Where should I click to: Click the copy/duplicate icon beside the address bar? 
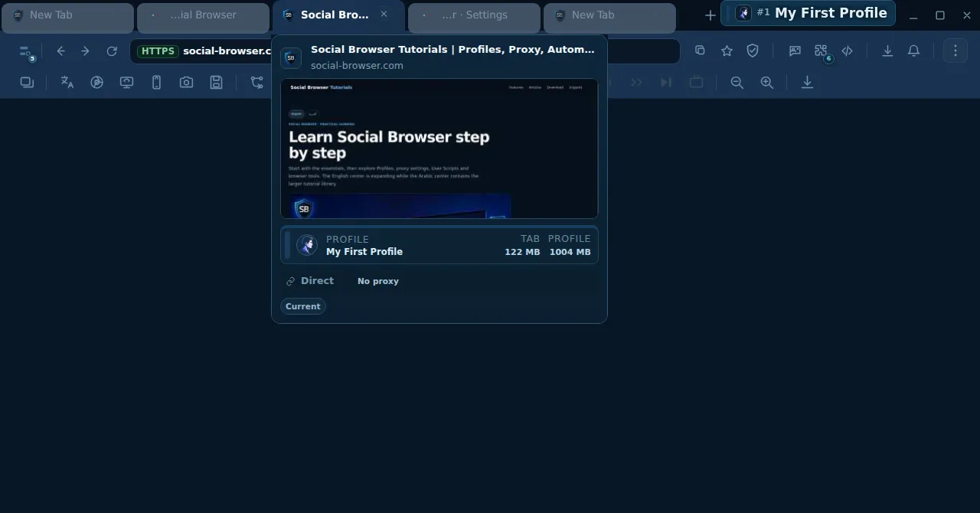pyautogui.click(x=700, y=51)
